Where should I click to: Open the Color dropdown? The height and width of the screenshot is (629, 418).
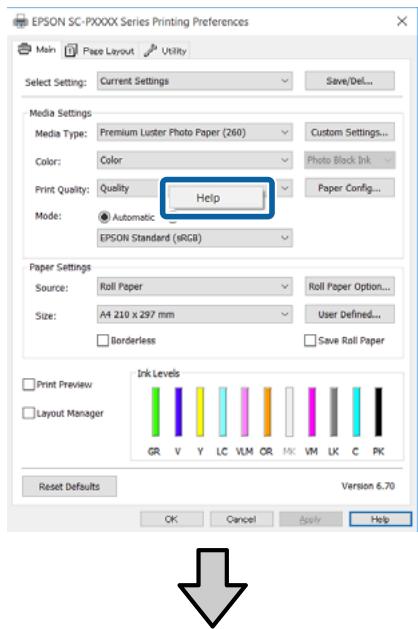click(195, 160)
